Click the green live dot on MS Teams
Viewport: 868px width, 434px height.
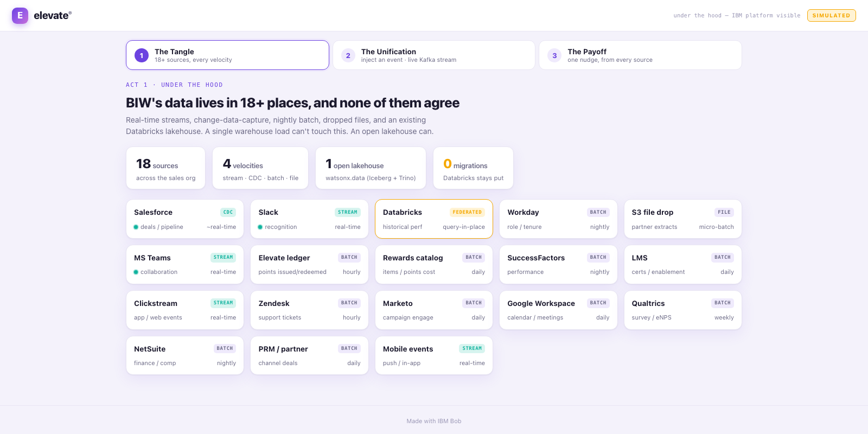136,272
